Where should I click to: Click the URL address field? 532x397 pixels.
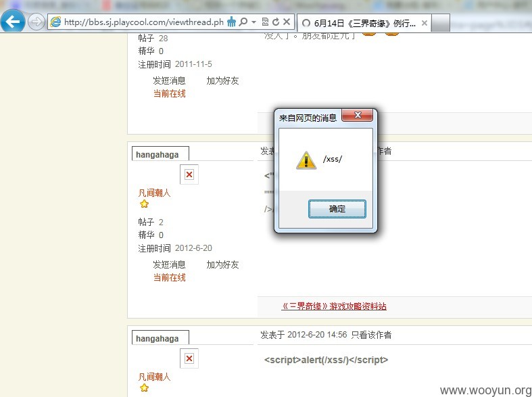pyautogui.click(x=144, y=22)
